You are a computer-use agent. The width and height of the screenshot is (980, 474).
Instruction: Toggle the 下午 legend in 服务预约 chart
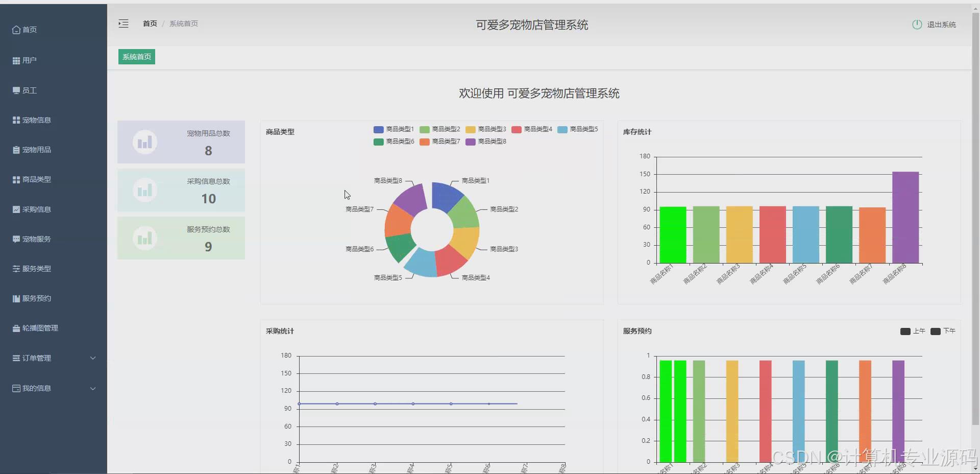pyautogui.click(x=944, y=331)
